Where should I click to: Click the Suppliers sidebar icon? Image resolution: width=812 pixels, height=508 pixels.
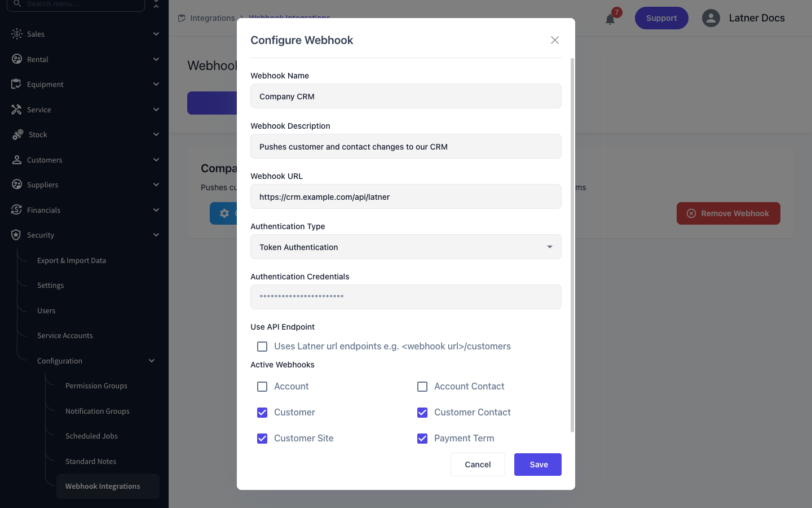tap(17, 185)
